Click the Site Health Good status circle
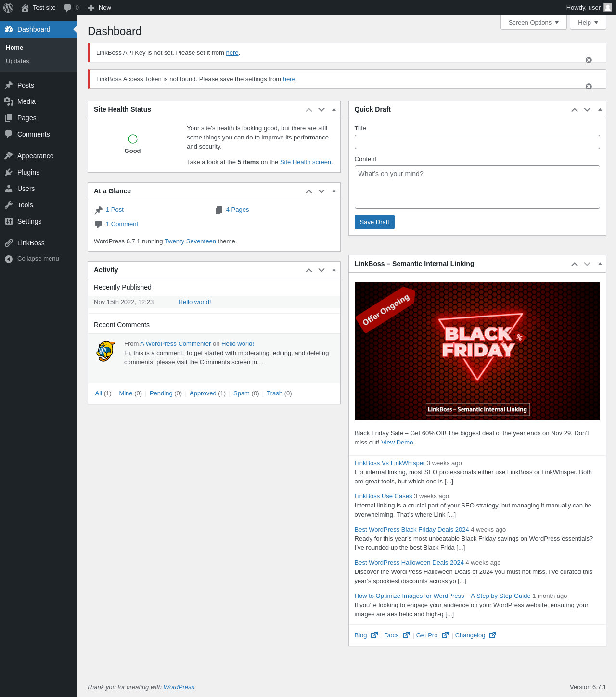 click(133, 139)
